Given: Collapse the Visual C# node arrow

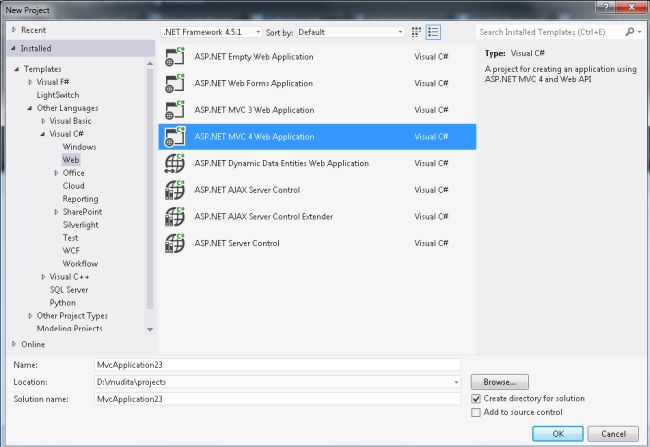Looking at the screenshot, I should [x=43, y=134].
